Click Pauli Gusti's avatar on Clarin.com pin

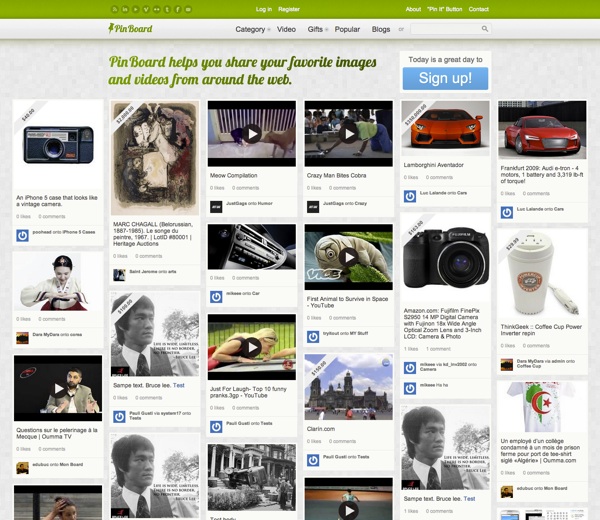(x=313, y=460)
